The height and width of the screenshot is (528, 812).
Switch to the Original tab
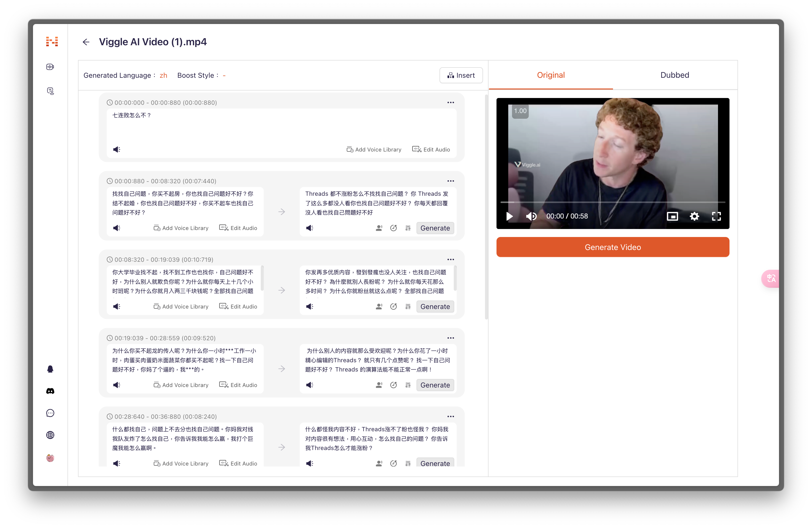tap(551, 75)
